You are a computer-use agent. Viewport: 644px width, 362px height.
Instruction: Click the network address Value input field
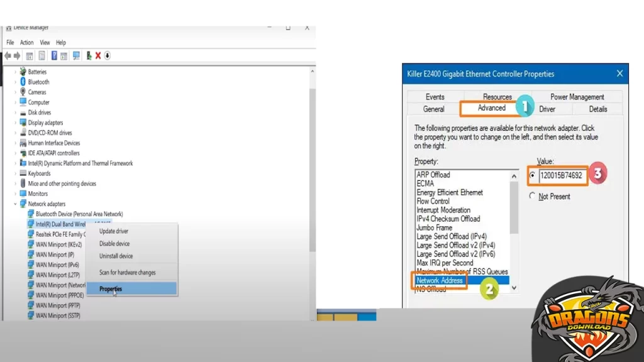(562, 176)
